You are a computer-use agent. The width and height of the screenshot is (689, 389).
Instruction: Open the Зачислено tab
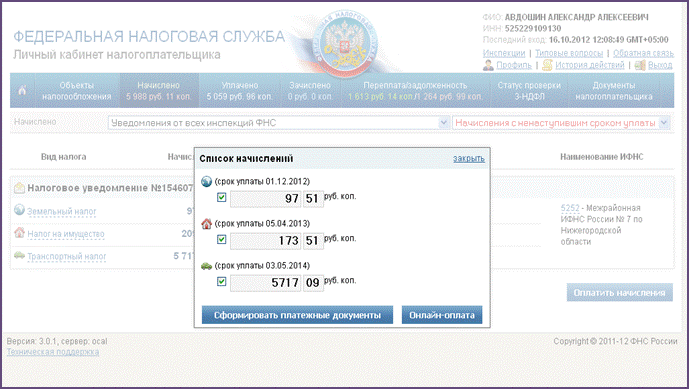(x=310, y=91)
